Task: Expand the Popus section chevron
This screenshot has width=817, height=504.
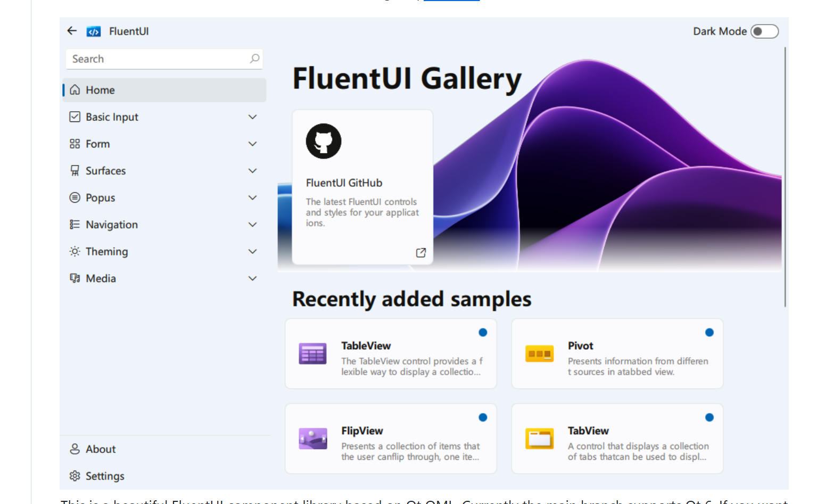Action: coord(253,197)
